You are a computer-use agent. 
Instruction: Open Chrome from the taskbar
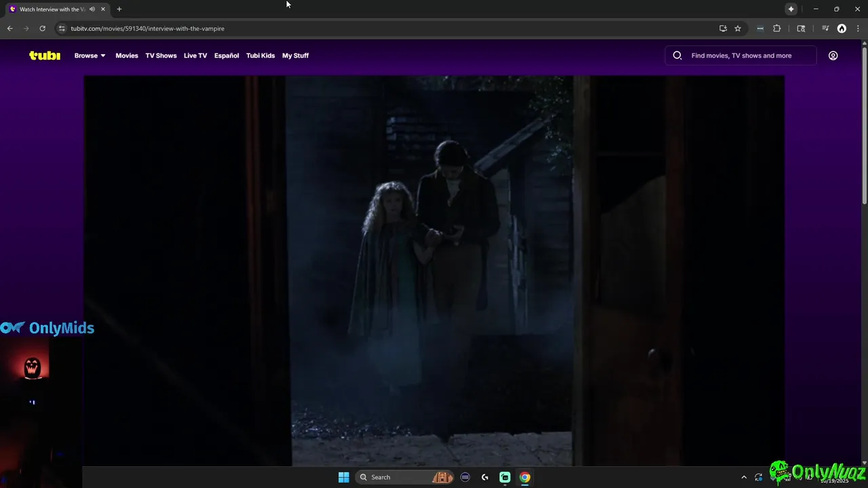(525, 477)
